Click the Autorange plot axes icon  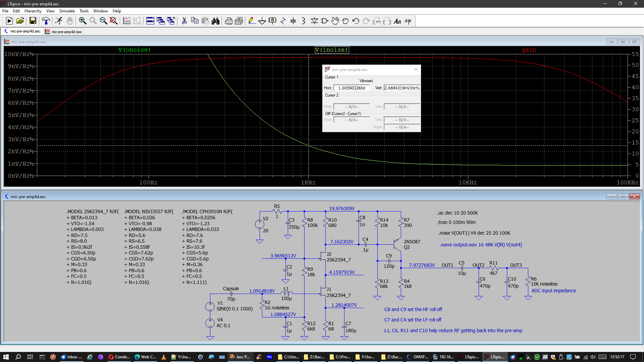click(x=127, y=21)
